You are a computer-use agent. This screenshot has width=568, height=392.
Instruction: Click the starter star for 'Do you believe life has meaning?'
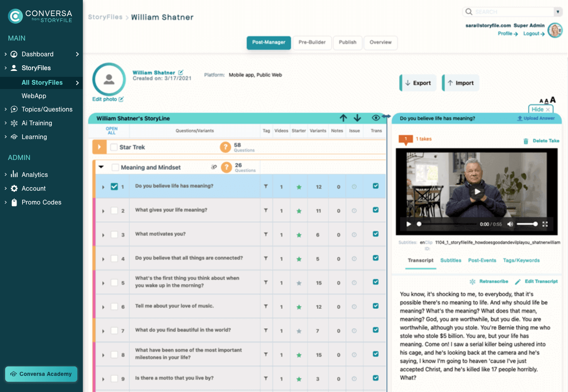(299, 187)
